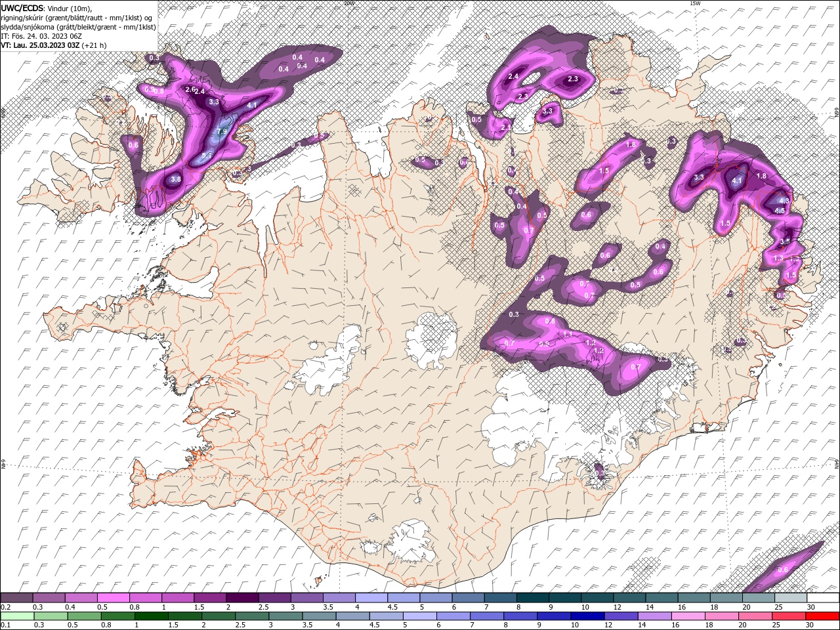Click the 'slydda/snjókoma (grátt/bleikt/grænt - mm/1klst)' line
This screenshot has height=630, width=840.
pyautogui.click(x=78, y=27)
